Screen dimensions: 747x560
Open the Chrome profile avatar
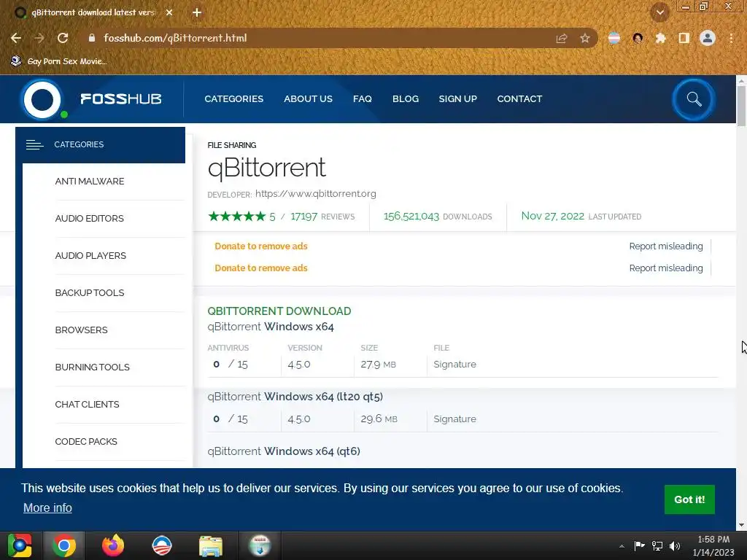708,38
